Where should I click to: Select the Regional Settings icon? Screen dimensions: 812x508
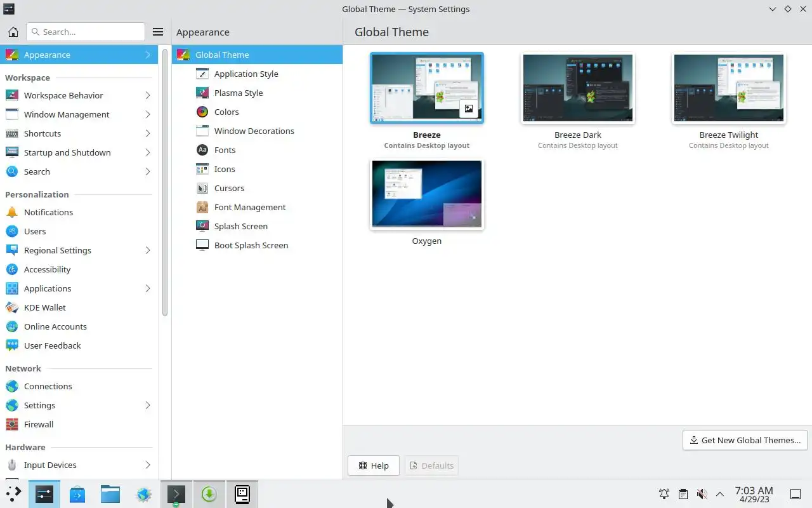pos(12,250)
